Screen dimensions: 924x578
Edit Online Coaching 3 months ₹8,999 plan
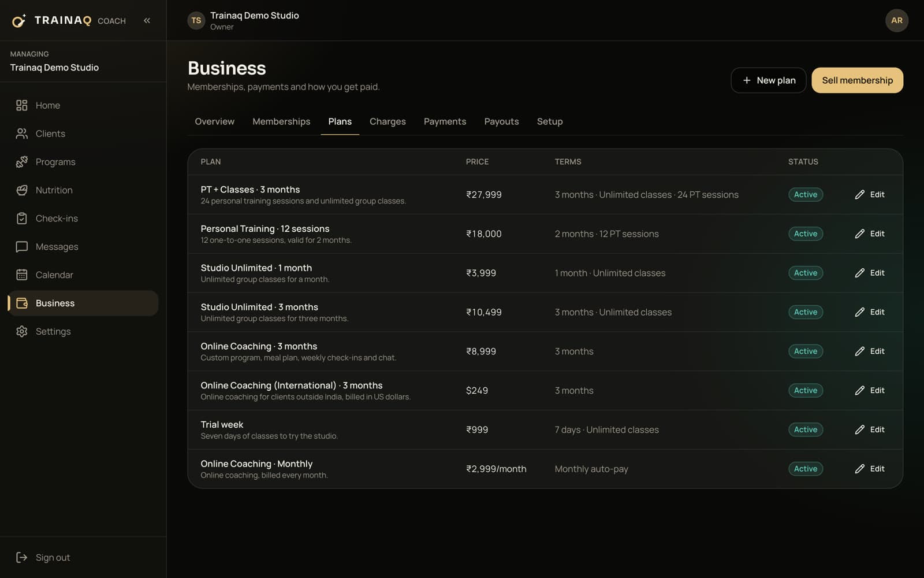pyautogui.click(x=870, y=351)
